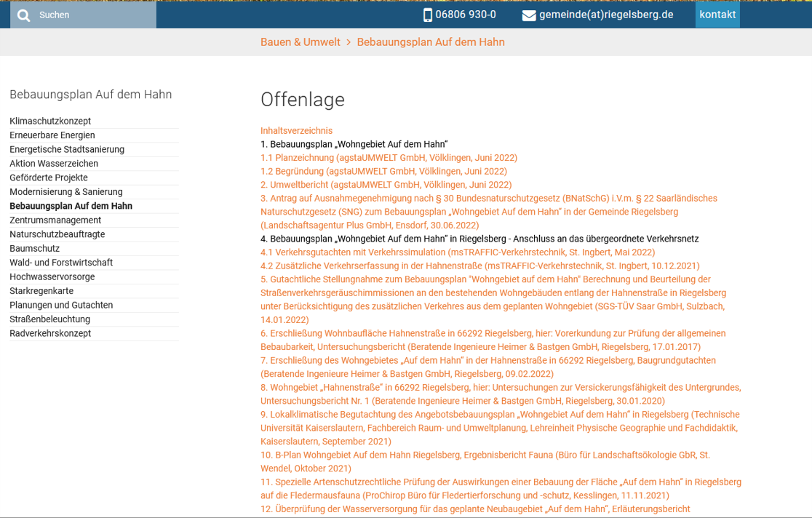Open the kontakt button in header
Screen dimensions: 812x518
point(717,15)
